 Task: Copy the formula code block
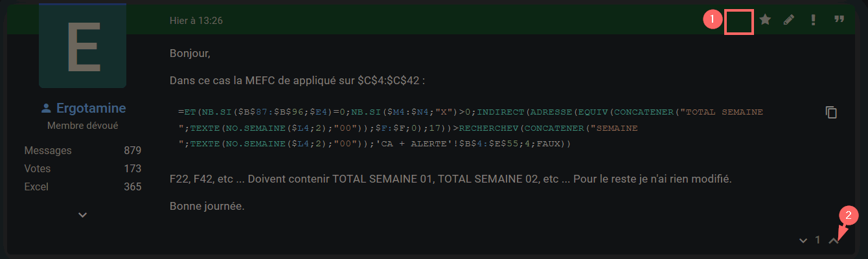[831, 112]
